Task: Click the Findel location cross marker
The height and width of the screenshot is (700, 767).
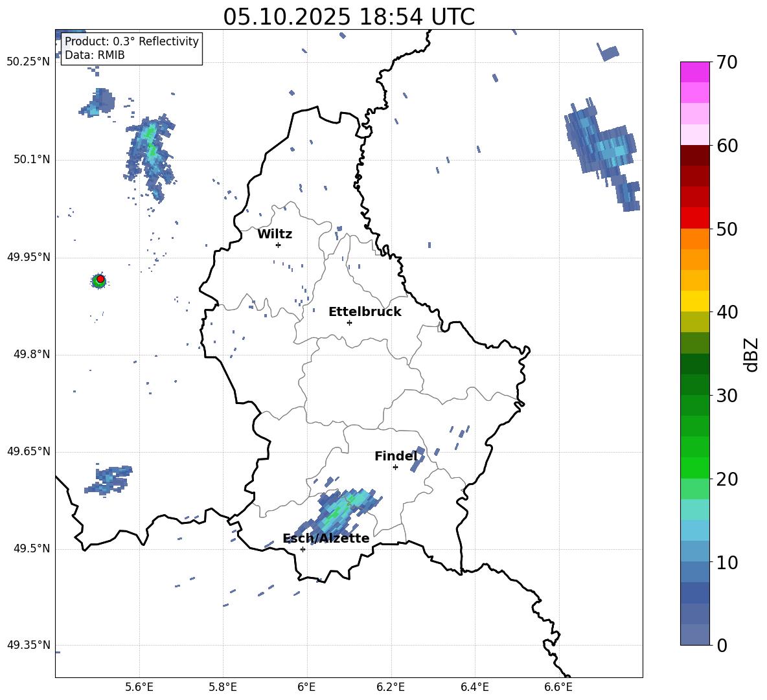Action: tap(395, 468)
